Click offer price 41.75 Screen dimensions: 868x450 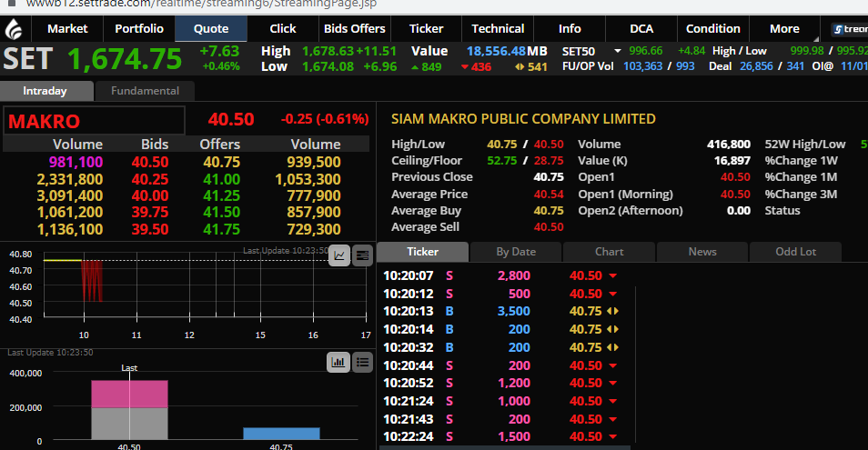221,229
